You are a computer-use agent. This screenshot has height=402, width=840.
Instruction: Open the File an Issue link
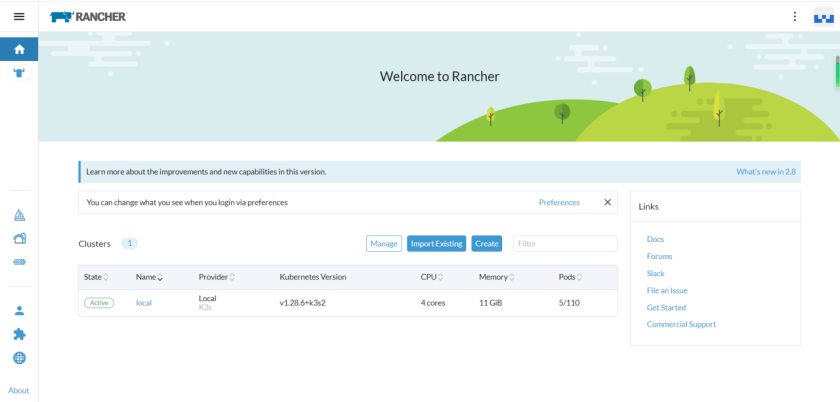(x=667, y=291)
